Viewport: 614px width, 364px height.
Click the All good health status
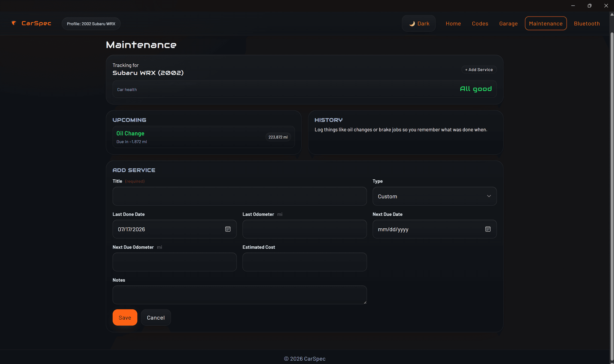tap(476, 89)
